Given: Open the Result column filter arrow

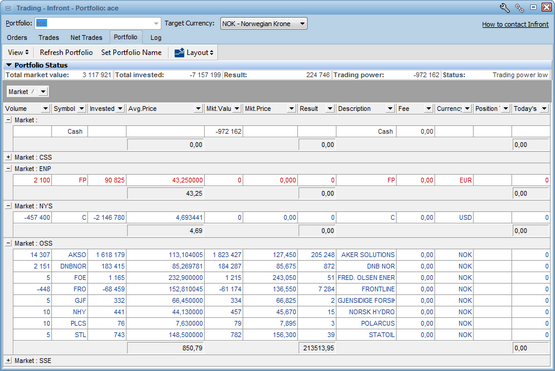Looking at the screenshot, I should (x=330, y=109).
